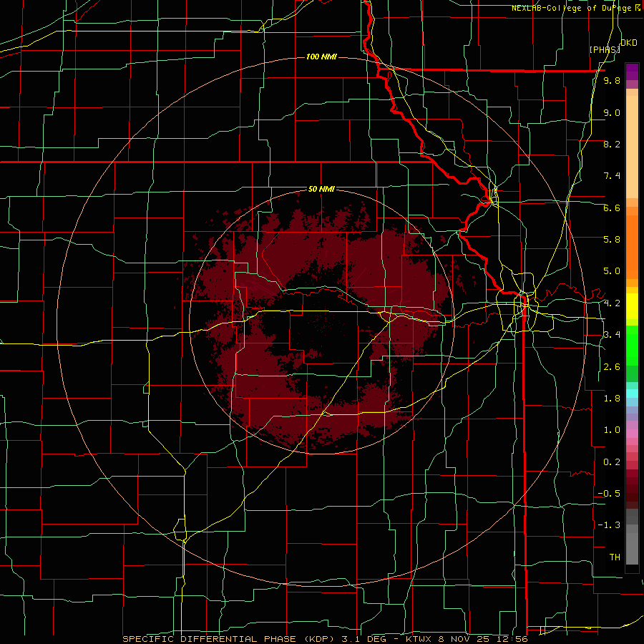Click the OKD label above the color scale
The image size is (644, 644).
click(x=628, y=43)
